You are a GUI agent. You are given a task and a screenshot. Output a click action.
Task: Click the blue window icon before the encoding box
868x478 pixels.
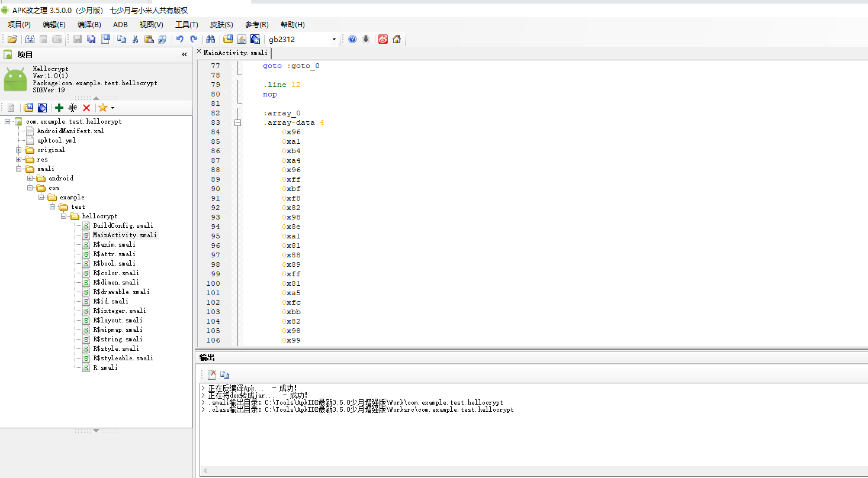coord(255,39)
